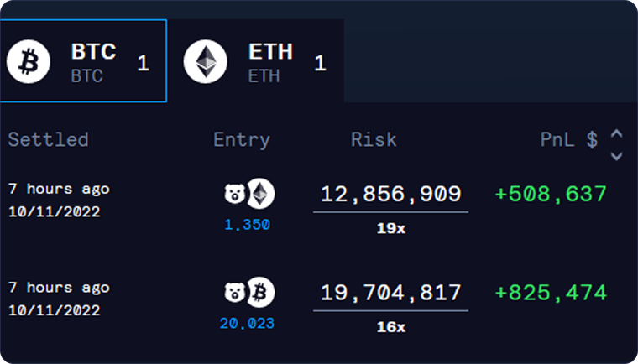The width and height of the screenshot is (638, 364).
Task: Select the Risk column header
Action: (374, 140)
